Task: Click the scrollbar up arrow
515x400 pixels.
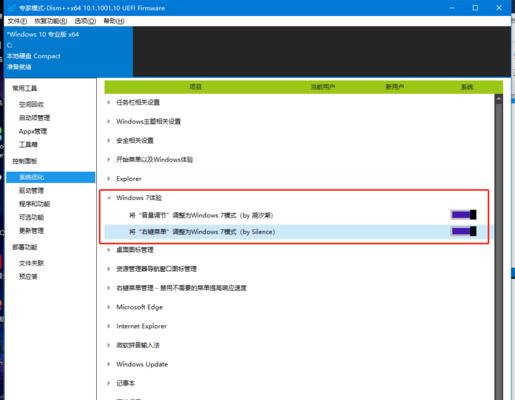Action: click(499, 99)
